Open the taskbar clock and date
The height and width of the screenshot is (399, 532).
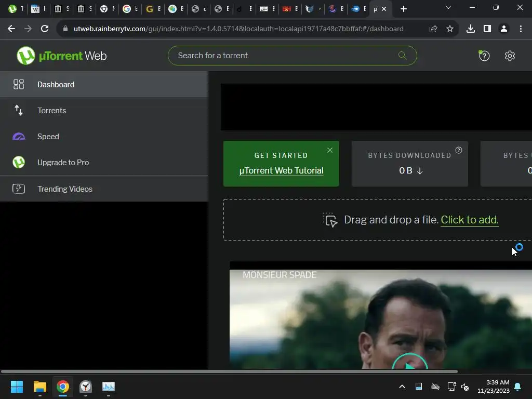pyautogui.click(x=494, y=387)
